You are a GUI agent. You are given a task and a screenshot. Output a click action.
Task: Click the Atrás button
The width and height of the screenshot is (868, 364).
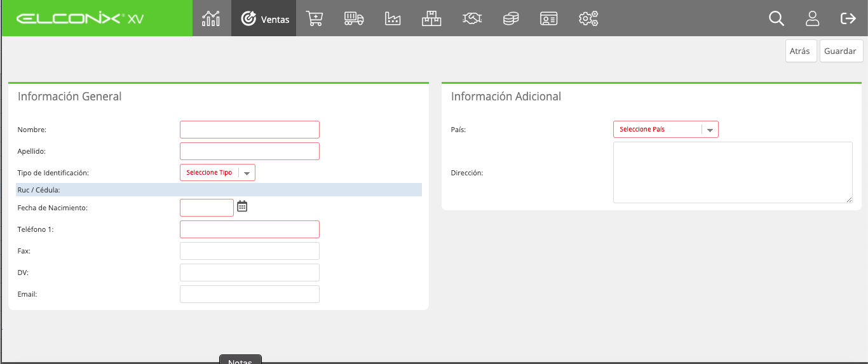pos(801,51)
